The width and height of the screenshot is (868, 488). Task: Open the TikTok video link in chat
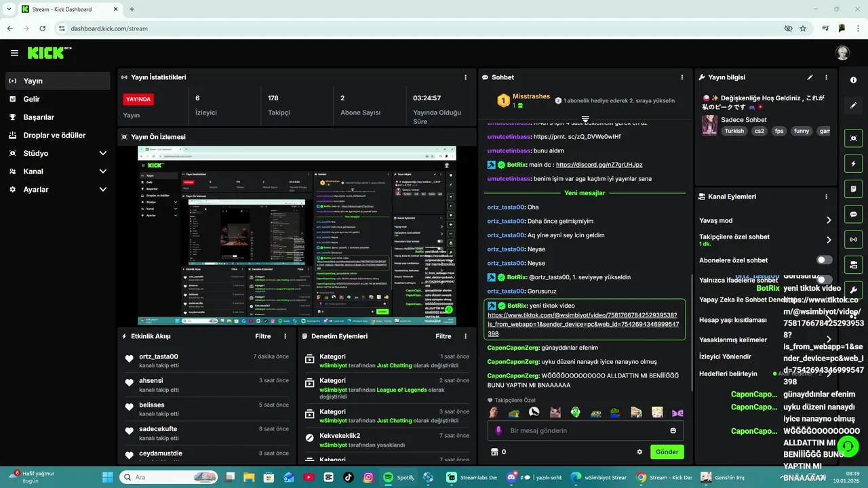[583, 325]
